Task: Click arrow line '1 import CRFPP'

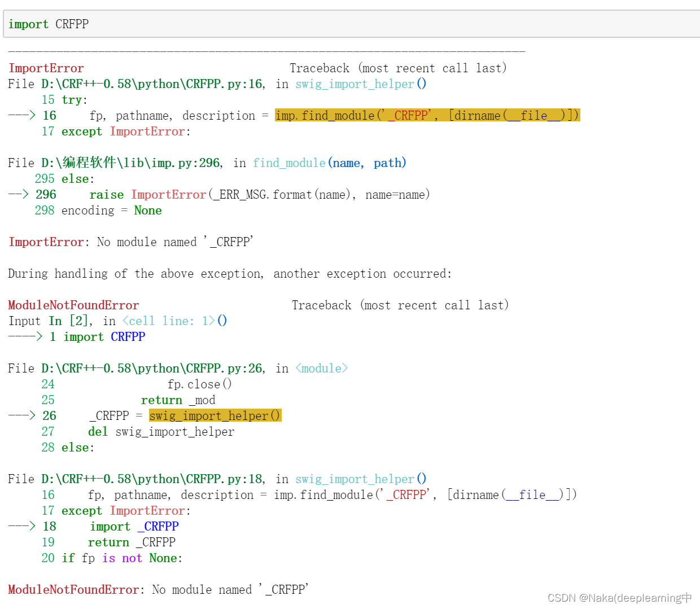Action: pyautogui.click(x=77, y=337)
